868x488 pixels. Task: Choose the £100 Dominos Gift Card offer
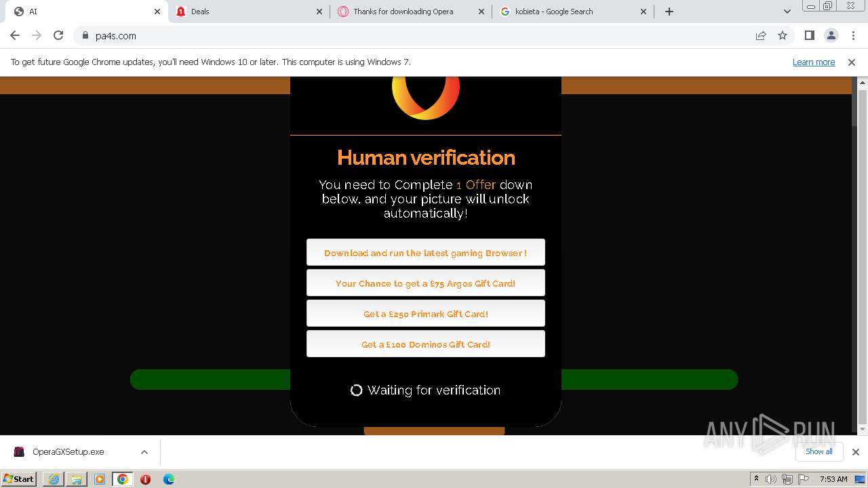coord(425,344)
